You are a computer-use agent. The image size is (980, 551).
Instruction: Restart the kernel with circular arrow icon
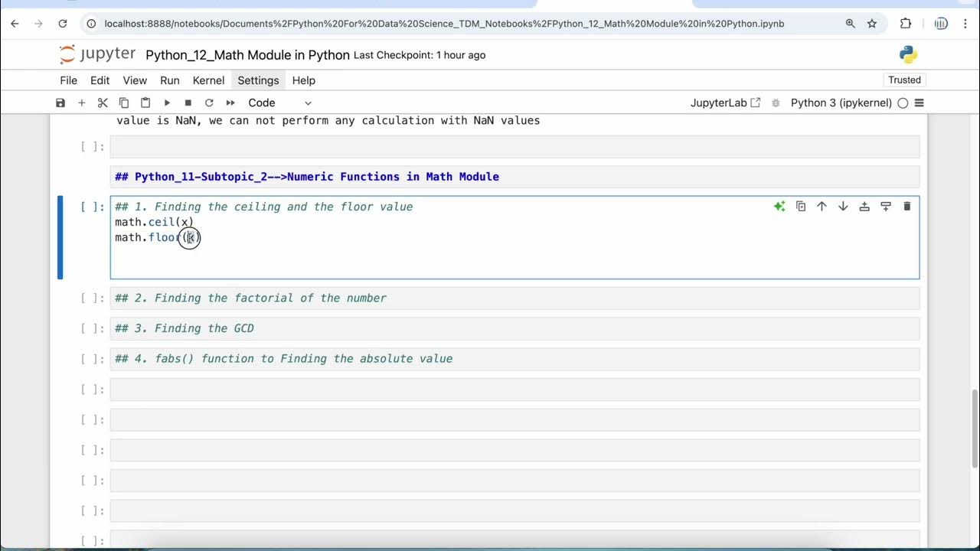[209, 103]
